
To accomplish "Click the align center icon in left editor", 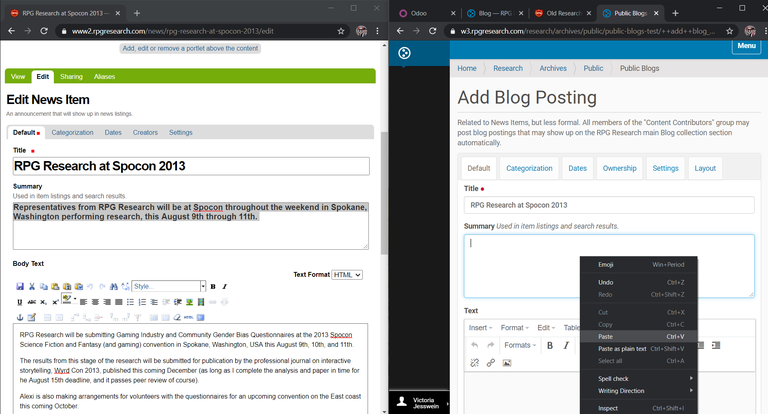I will coord(95,302).
